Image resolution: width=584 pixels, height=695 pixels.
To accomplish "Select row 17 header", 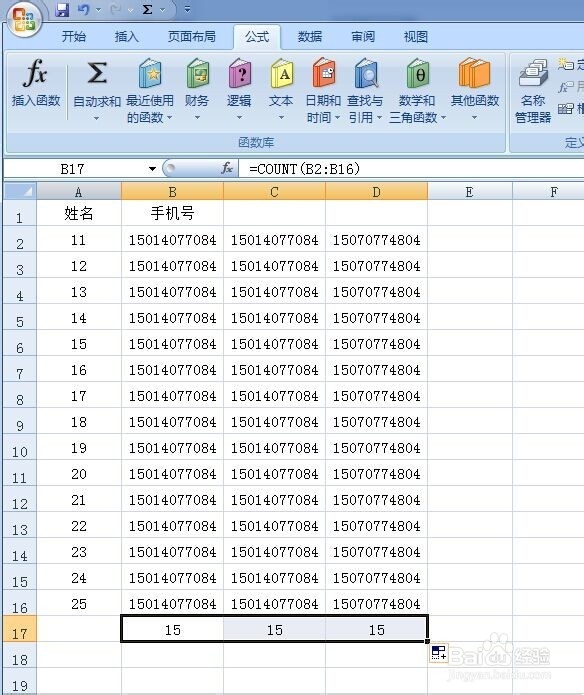I will tap(19, 629).
